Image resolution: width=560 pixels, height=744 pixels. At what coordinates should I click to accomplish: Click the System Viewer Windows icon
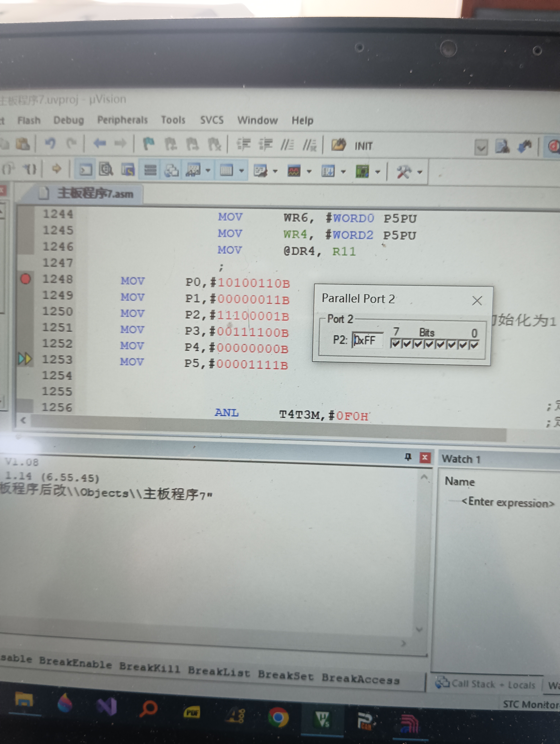(362, 172)
